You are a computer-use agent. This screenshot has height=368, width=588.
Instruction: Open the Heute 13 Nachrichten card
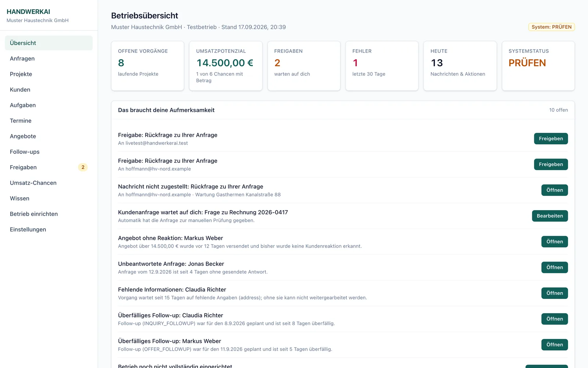460,66
